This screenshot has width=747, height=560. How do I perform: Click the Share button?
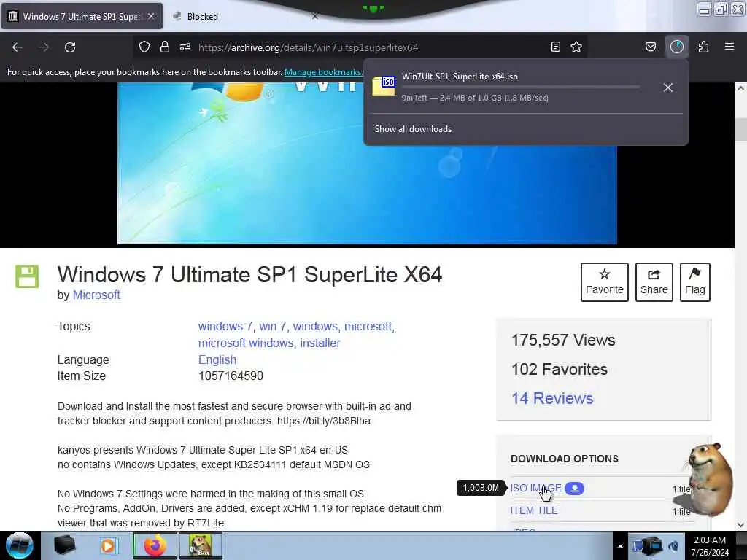tap(654, 282)
